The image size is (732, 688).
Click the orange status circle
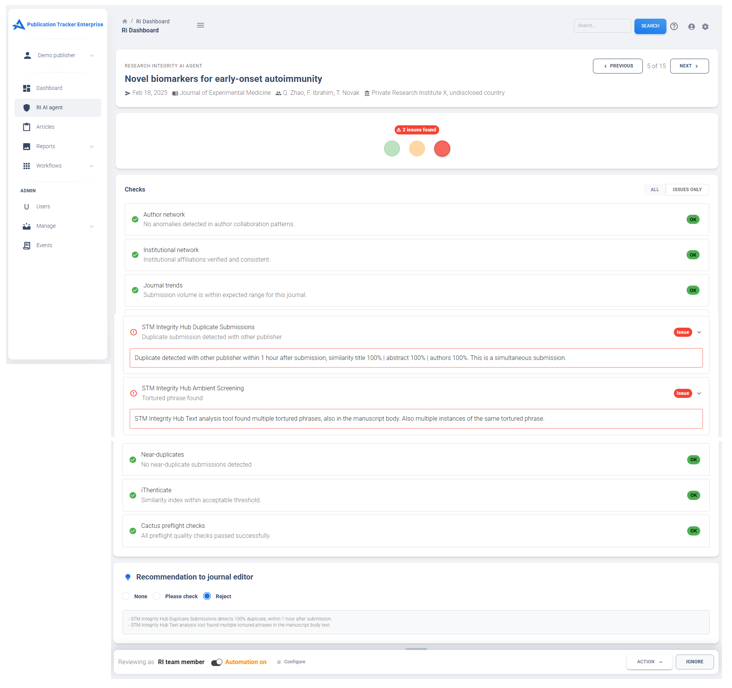click(x=417, y=149)
